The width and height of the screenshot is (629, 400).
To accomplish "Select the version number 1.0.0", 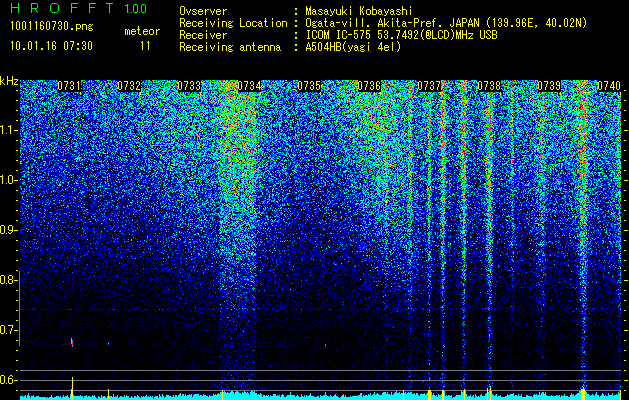I will pyautogui.click(x=136, y=8).
